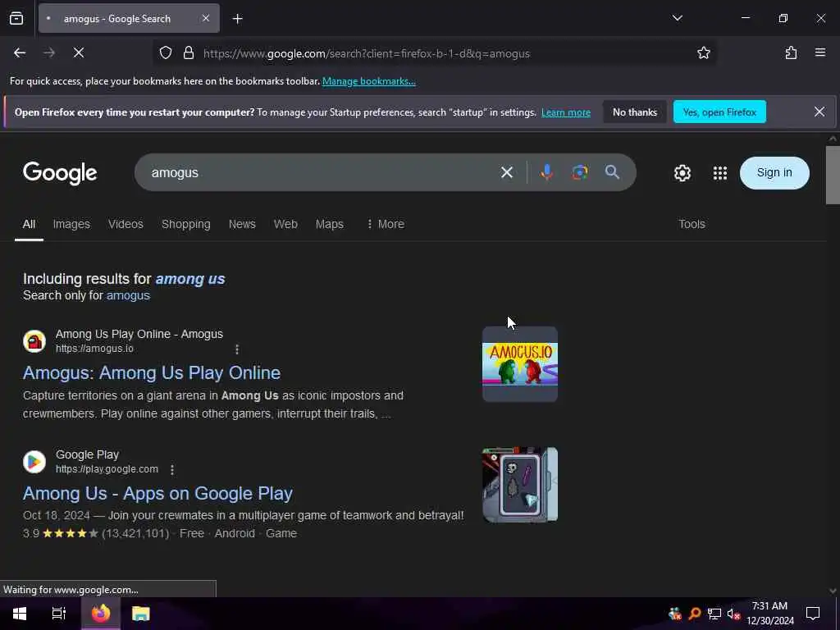The width and height of the screenshot is (840, 630).
Task: Expand More search filters
Action: tap(386, 225)
